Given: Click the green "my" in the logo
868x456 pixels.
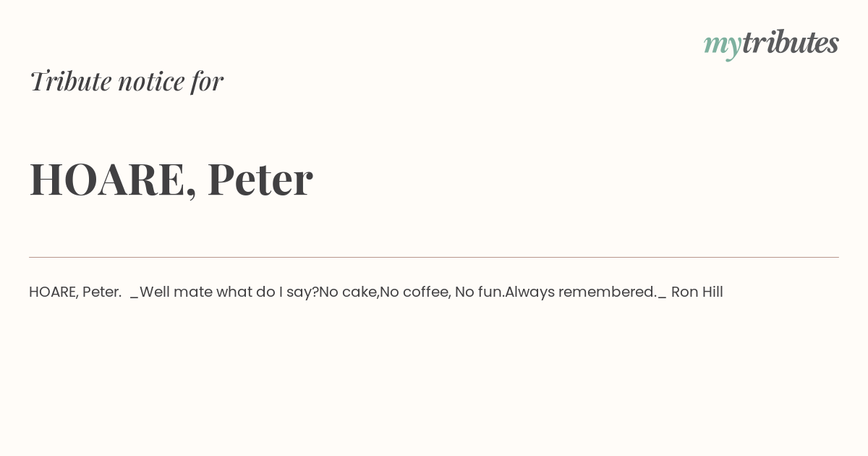Looking at the screenshot, I should tap(722, 44).
